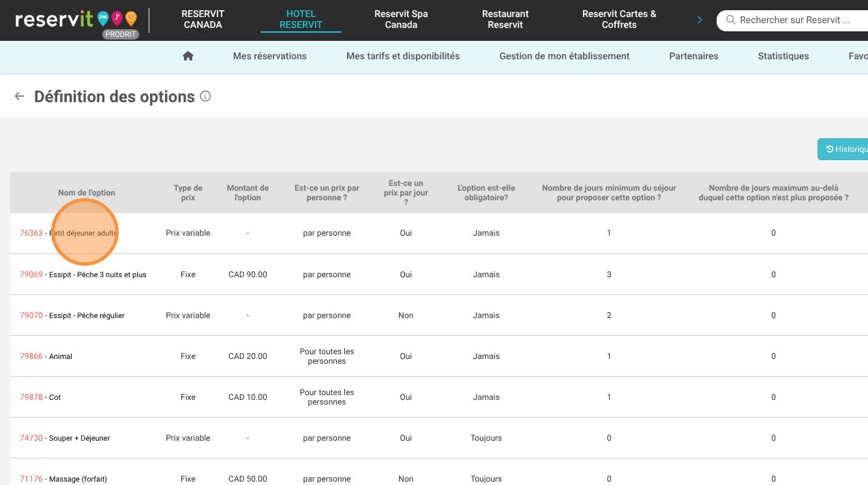Click the magnifier icon in the search box
868x485 pixels.
point(731,20)
